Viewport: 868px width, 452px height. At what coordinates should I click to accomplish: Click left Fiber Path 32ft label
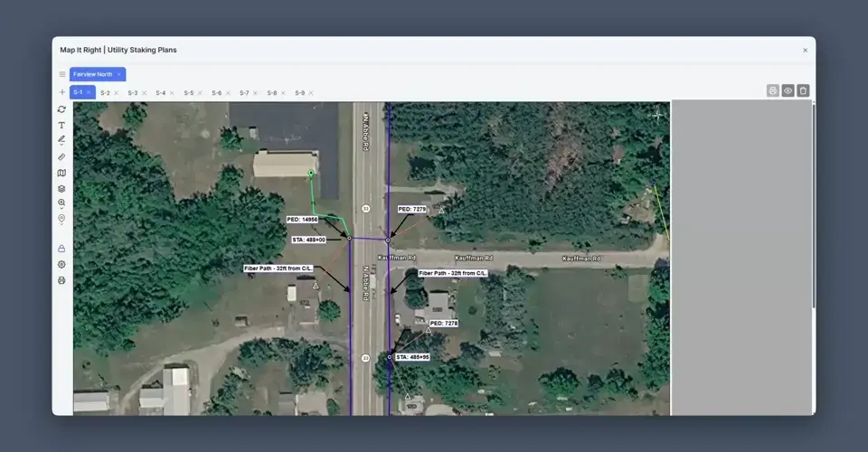278,268
